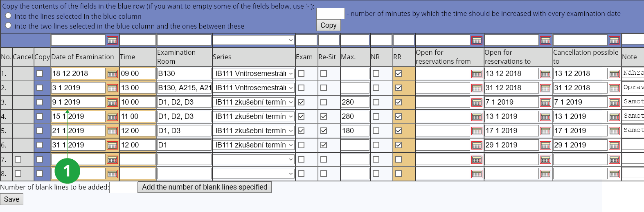Open calendar icon beside 3 1 2019 date
The image size is (644, 212).
point(112,88)
